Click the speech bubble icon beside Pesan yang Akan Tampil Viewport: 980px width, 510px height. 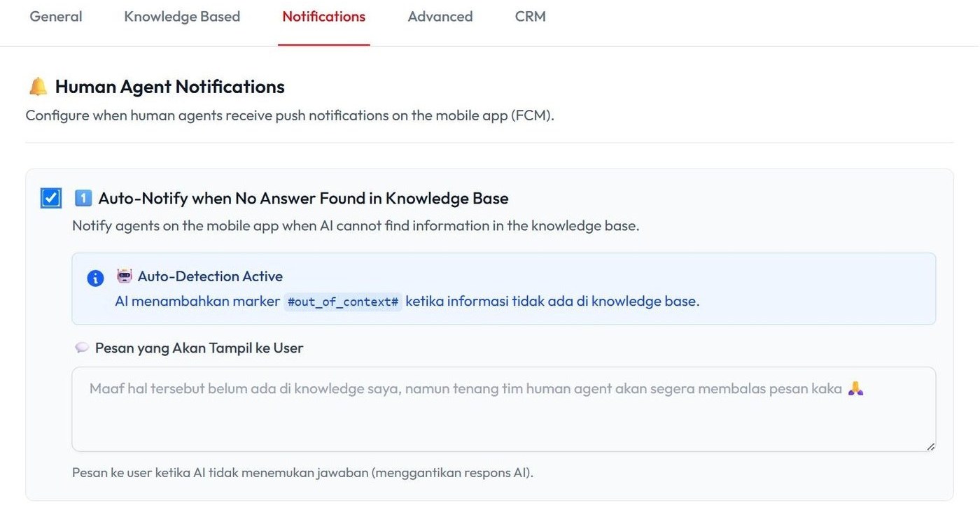(82, 348)
